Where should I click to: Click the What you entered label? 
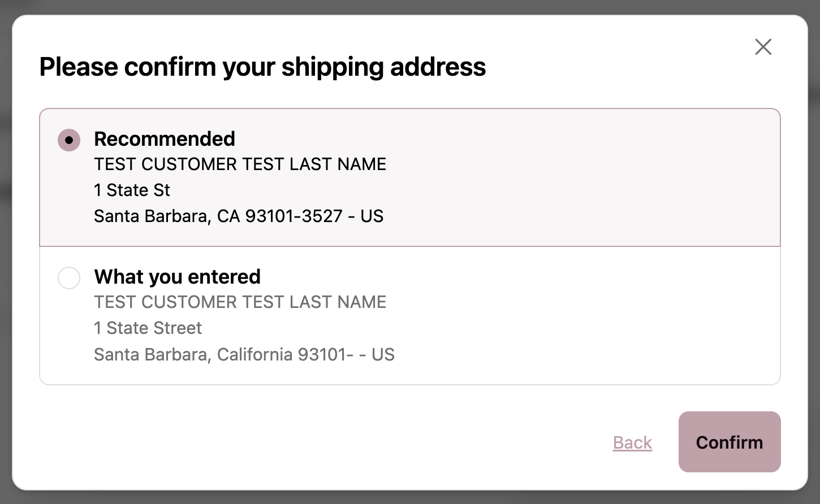pyautogui.click(x=177, y=276)
